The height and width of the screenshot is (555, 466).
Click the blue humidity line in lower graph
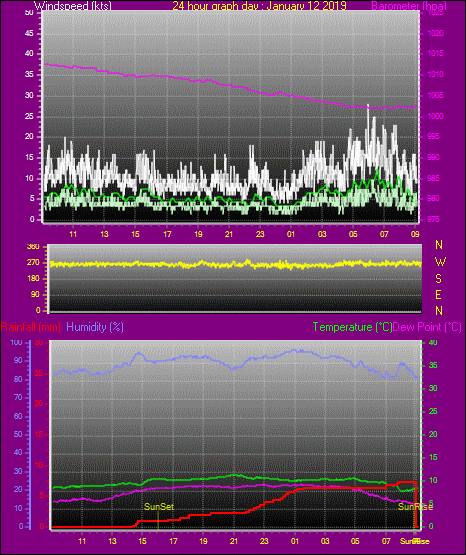pyautogui.click(x=235, y=367)
